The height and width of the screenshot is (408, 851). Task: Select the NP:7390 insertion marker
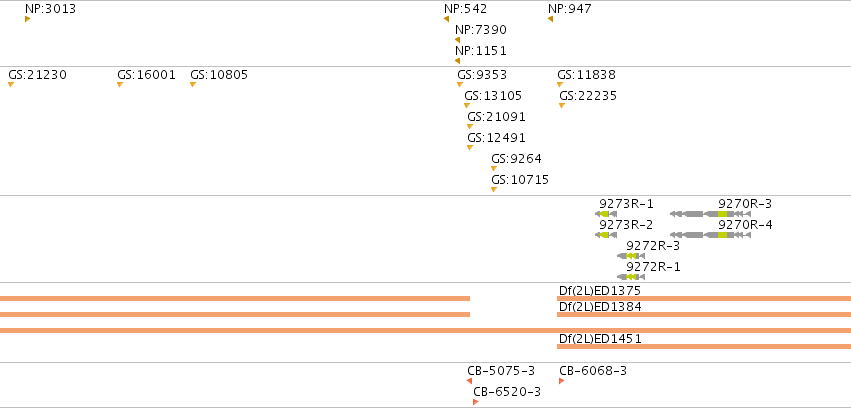point(457,40)
